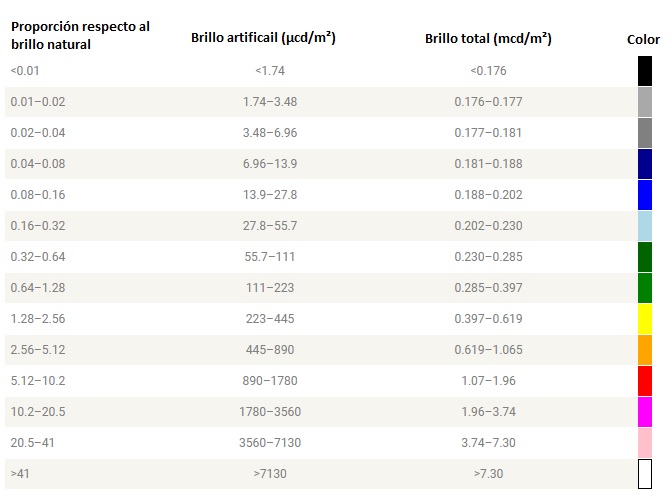Click the light blue color swatch
The image size is (672, 498).
[x=645, y=226]
